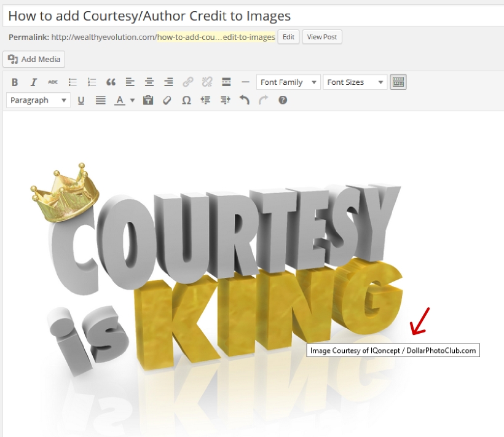Toggle the kitchen sink toolbar
Viewport: 504px width, 437px height.
pos(398,82)
